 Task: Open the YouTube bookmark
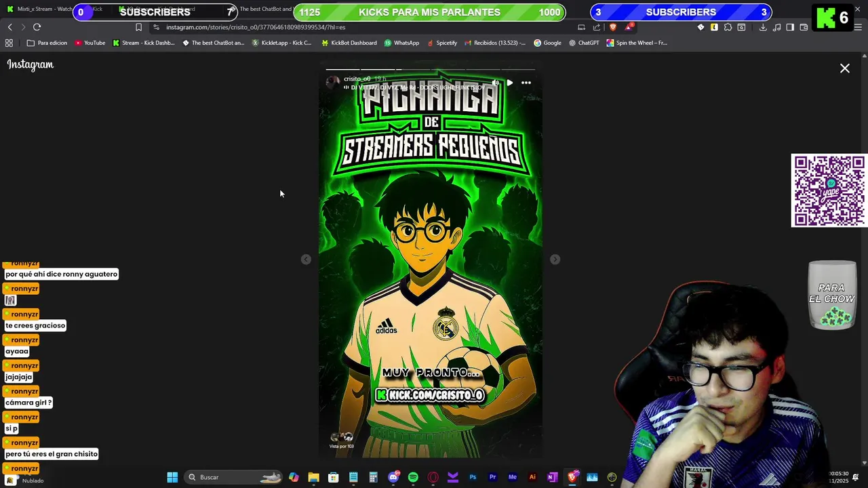[x=90, y=43]
